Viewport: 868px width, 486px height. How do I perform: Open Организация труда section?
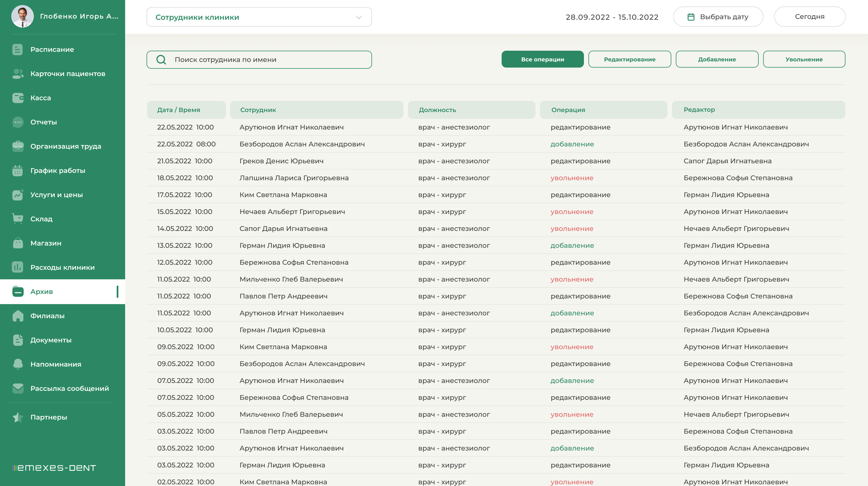(x=66, y=146)
